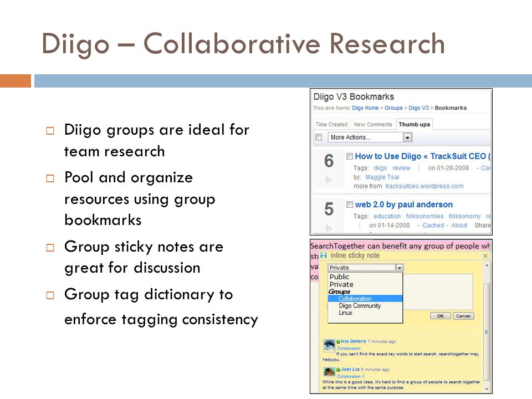Close the inline sticky note panel
Viewport: 532px width, 399px height.
485,256
